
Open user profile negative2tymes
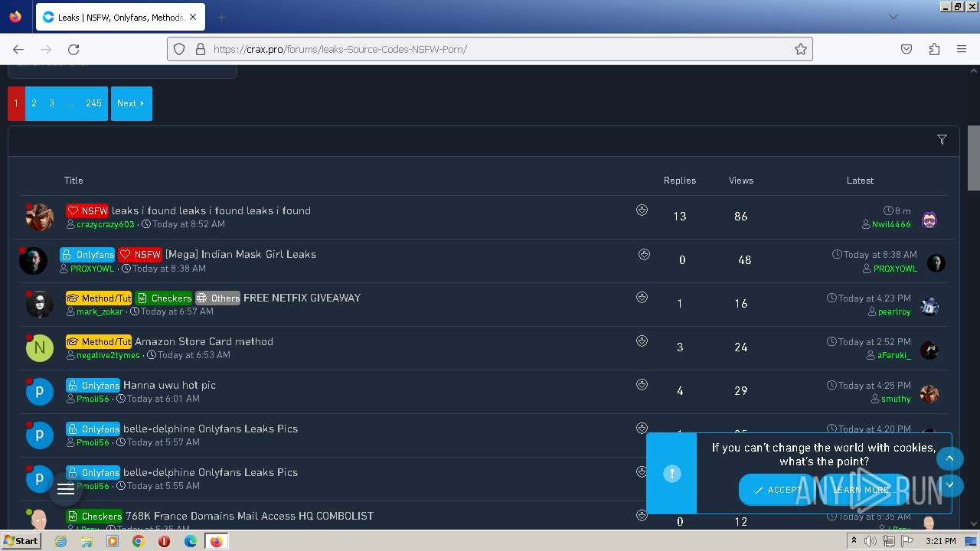108,355
